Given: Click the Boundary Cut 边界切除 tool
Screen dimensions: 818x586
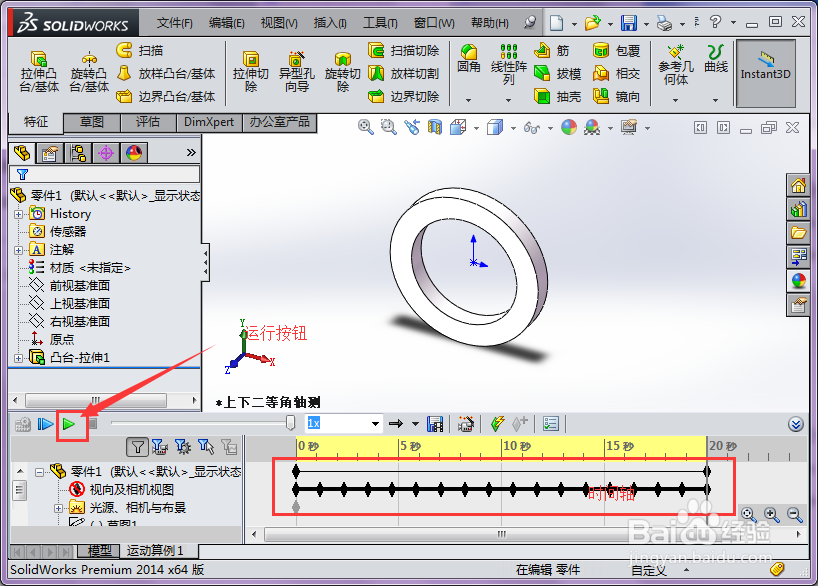Looking at the screenshot, I should coord(404,97).
